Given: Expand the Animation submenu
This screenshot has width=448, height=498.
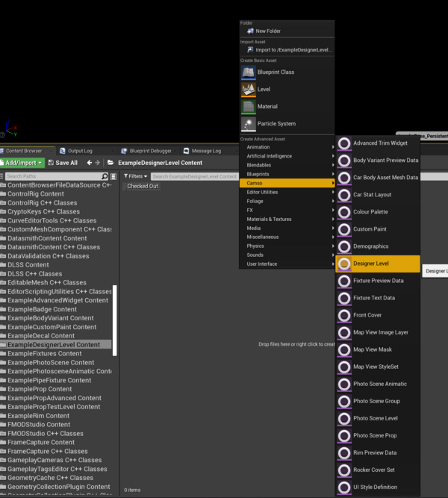Looking at the screenshot, I should [286, 147].
